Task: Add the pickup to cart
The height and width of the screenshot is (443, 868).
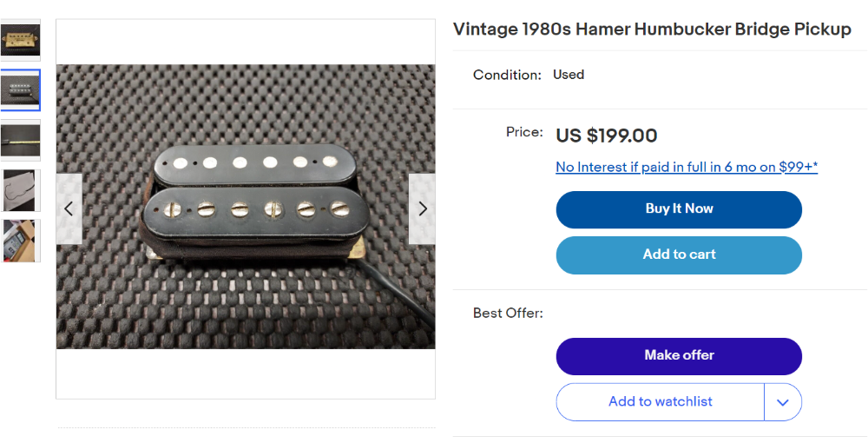Action: (x=679, y=255)
